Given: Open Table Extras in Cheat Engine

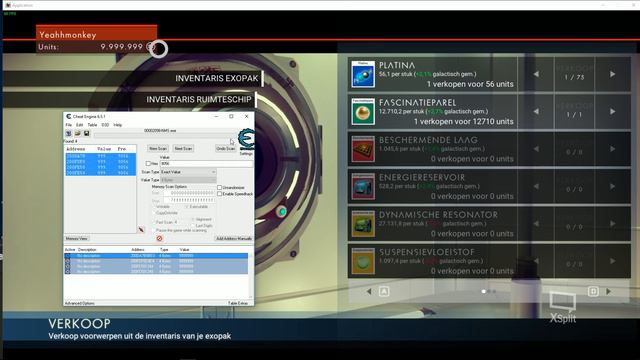Looking at the screenshot, I should point(238,303).
